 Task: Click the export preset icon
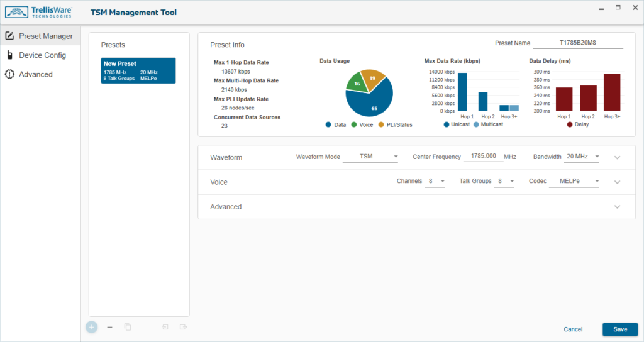(183, 327)
